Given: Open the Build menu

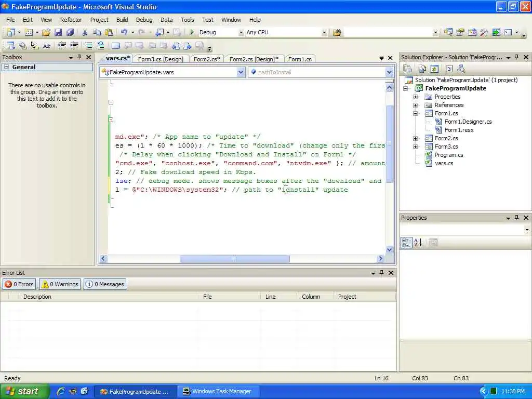Looking at the screenshot, I should coord(122,20).
